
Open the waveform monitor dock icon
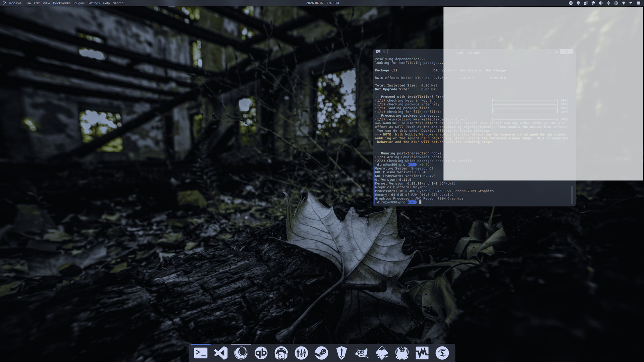[x=422, y=353]
